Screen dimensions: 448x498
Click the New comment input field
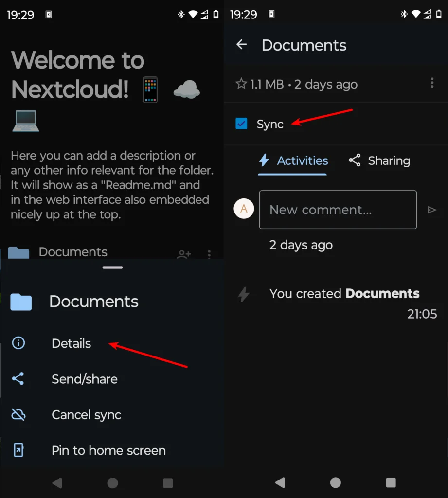pyautogui.click(x=338, y=210)
